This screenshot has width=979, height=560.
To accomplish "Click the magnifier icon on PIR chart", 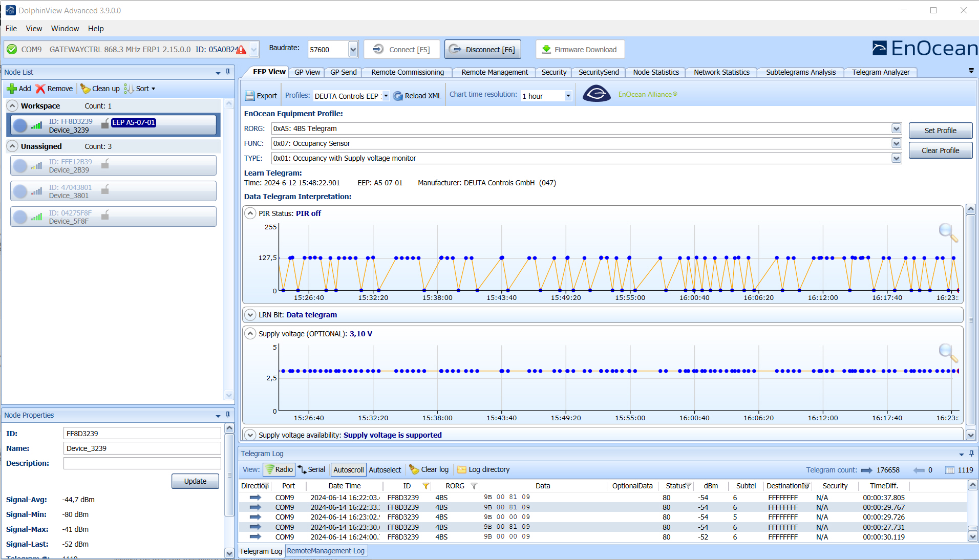I will (x=947, y=233).
